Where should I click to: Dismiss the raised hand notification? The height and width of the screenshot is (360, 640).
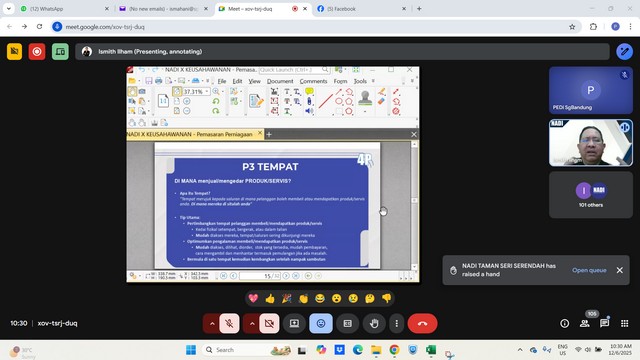tap(620, 270)
